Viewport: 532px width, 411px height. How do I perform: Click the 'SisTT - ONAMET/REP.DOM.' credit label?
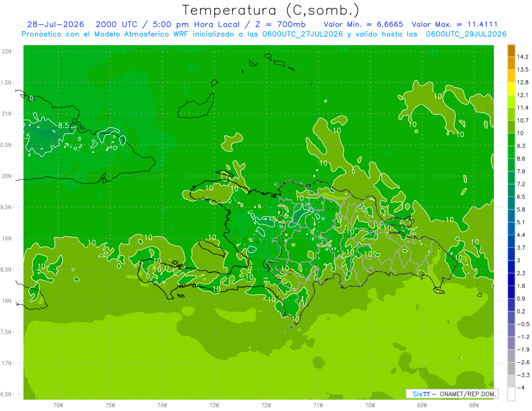pos(452,394)
